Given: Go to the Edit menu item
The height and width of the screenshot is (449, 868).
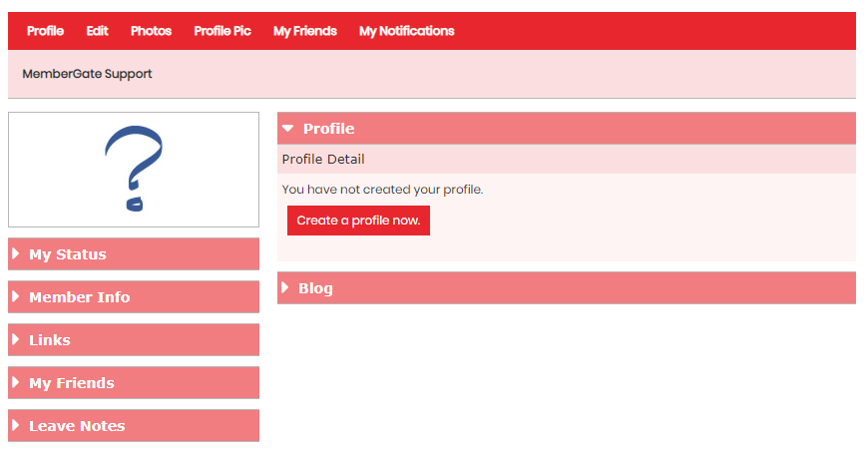Looking at the screenshot, I should 97,31.
